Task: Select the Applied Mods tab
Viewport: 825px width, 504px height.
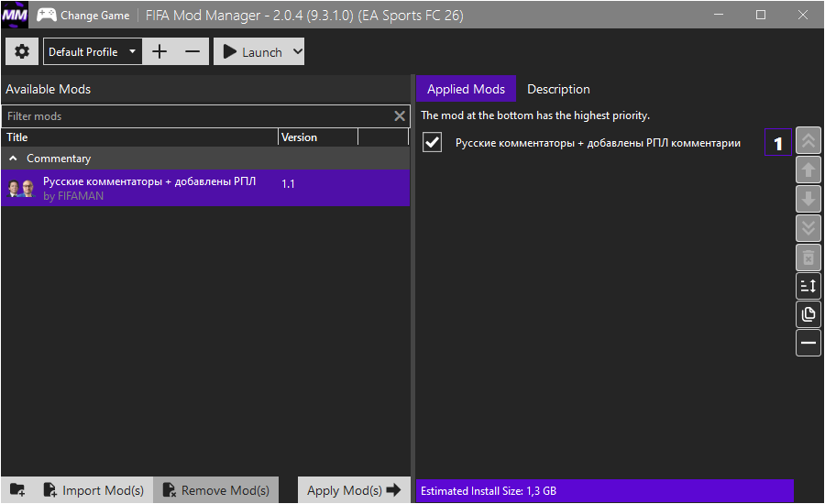Action: 466,89
